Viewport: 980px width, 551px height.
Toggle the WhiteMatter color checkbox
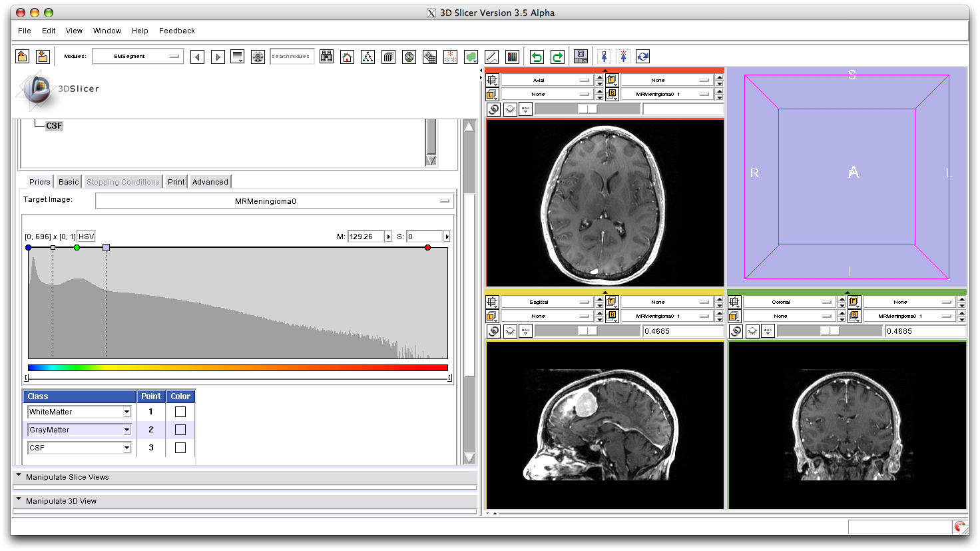pyautogui.click(x=180, y=412)
